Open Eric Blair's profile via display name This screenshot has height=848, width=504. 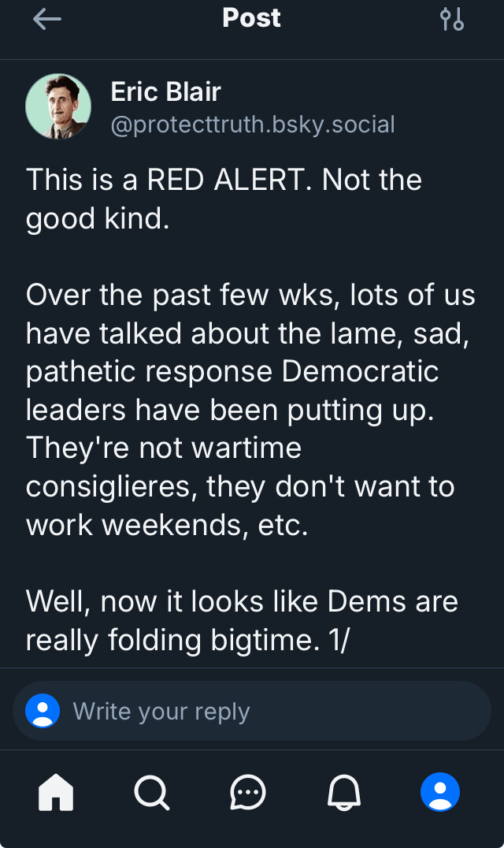point(165,91)
